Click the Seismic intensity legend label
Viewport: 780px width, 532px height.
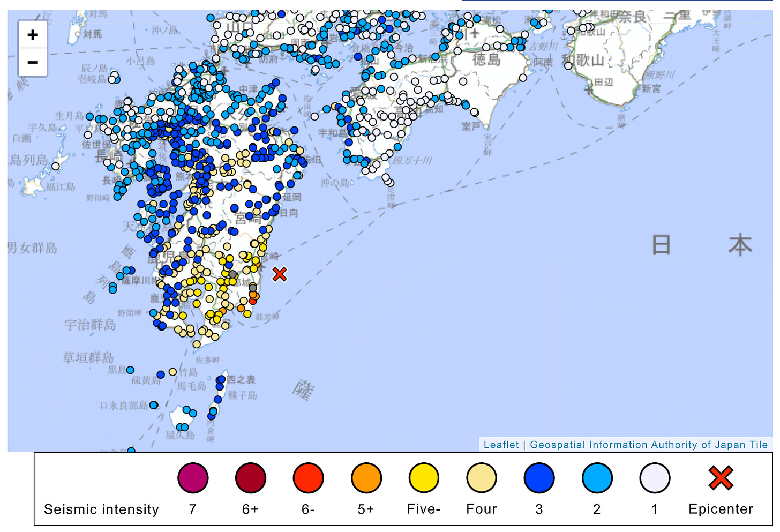(101, 509)
